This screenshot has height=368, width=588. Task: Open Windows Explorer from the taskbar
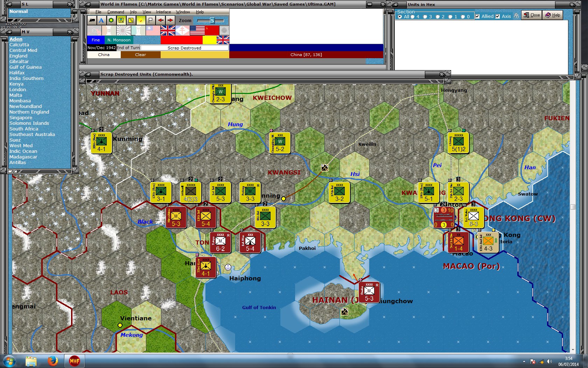(x=31, y=361)
